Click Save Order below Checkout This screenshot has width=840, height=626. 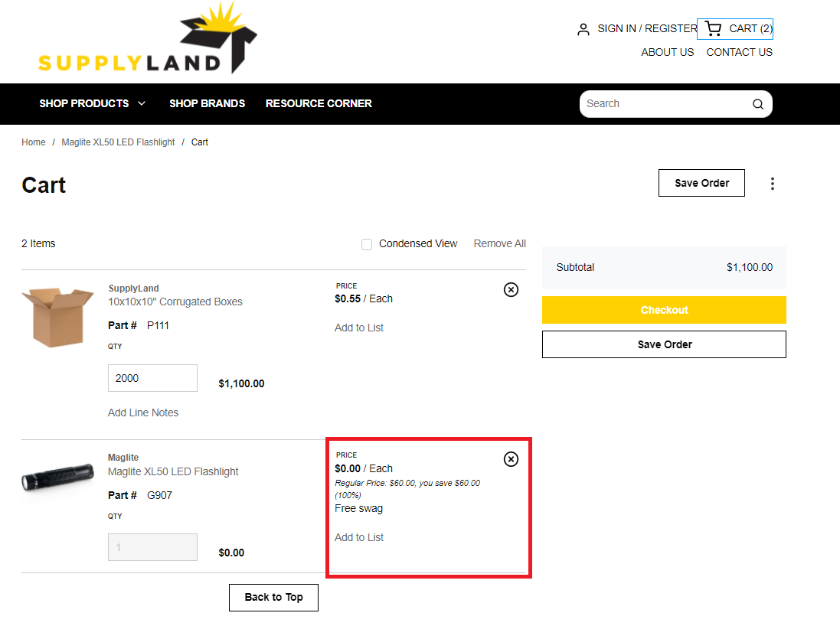(664, 344)
